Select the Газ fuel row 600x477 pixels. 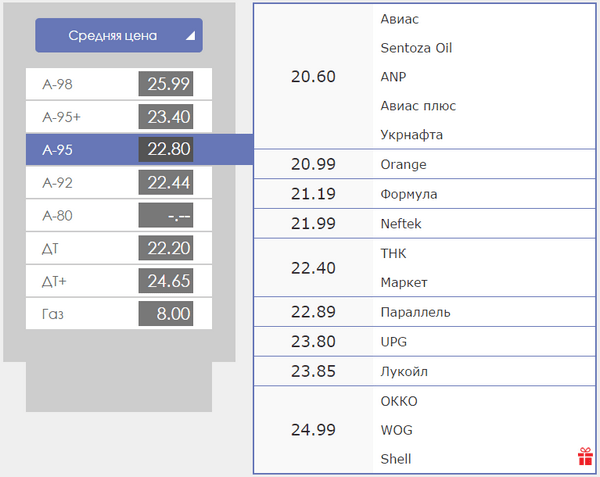point(119,314)
